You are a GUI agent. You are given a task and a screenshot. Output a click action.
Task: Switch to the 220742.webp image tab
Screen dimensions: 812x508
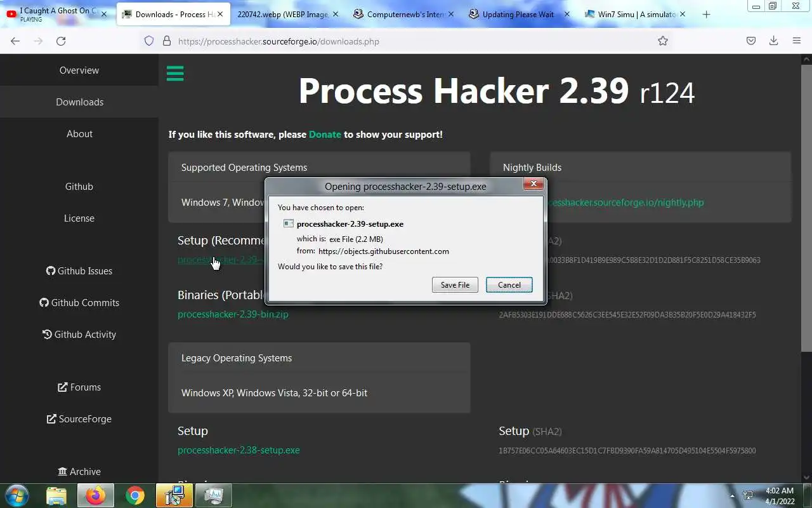pyautogui.click(x=288, y=14)
